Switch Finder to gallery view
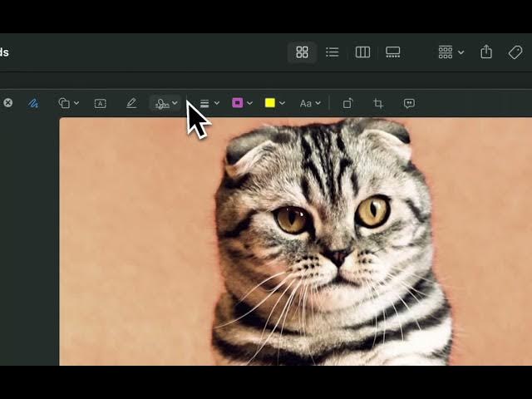 click(x=392, y=52)
